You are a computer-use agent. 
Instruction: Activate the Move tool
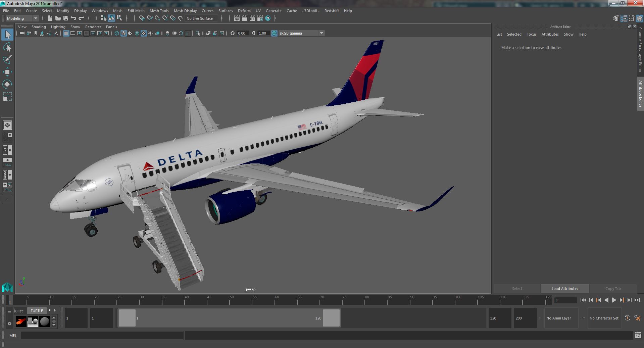coord(7,72)
